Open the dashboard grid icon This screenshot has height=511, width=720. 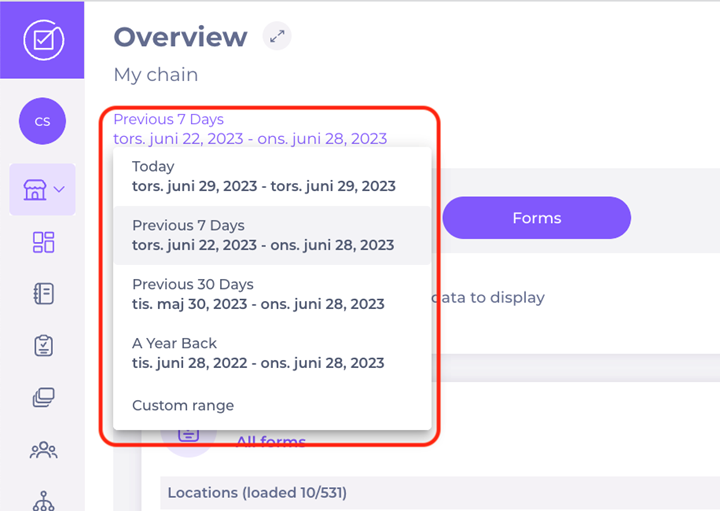pos(43,242)
